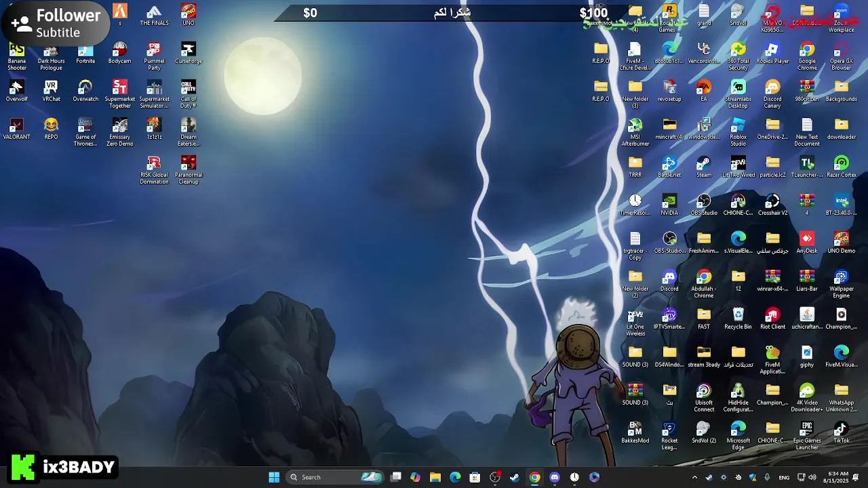
Task: Launch Riot Client desktop icon
Action: pyautogui.click(x=772, y=319)
